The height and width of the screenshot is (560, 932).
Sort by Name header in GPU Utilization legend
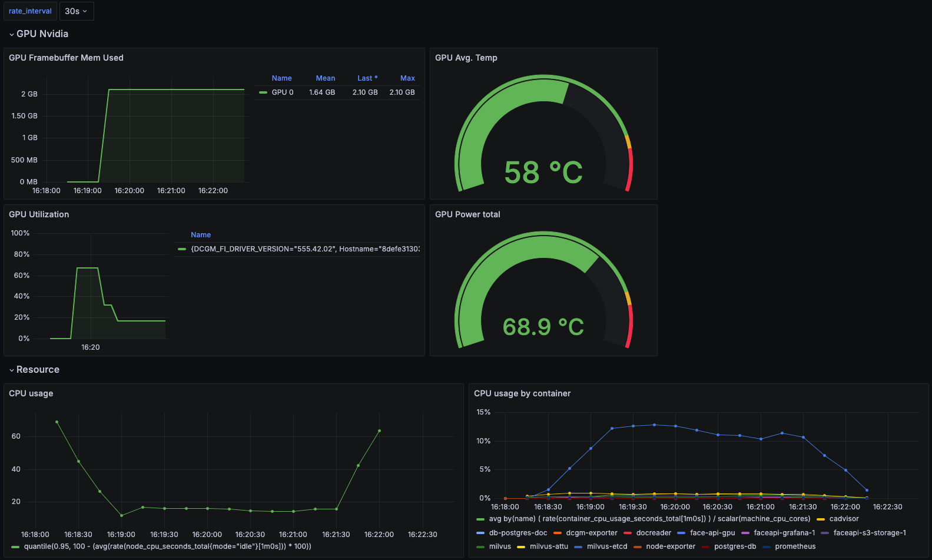click(x=201, y=235)
